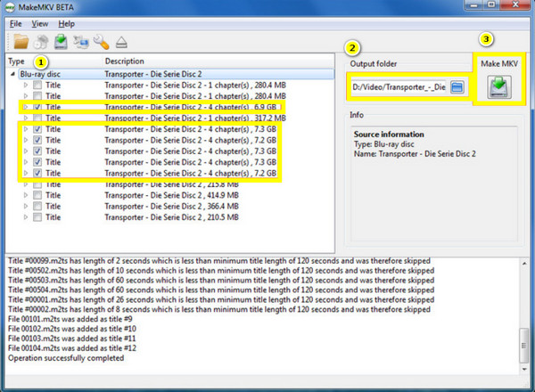Click log line 'File 00101.m2ts was added as title #9'

[70, 319]
